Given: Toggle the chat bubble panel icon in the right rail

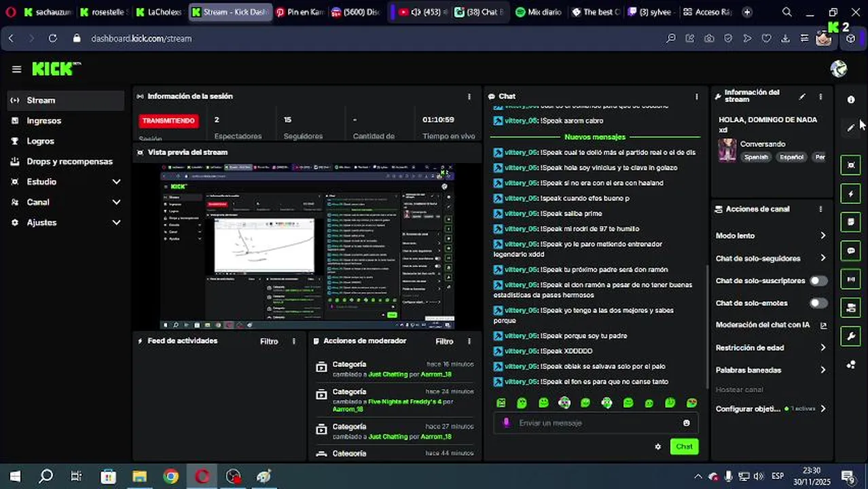Looking at the screenshot, I should (x=851, y=251).
